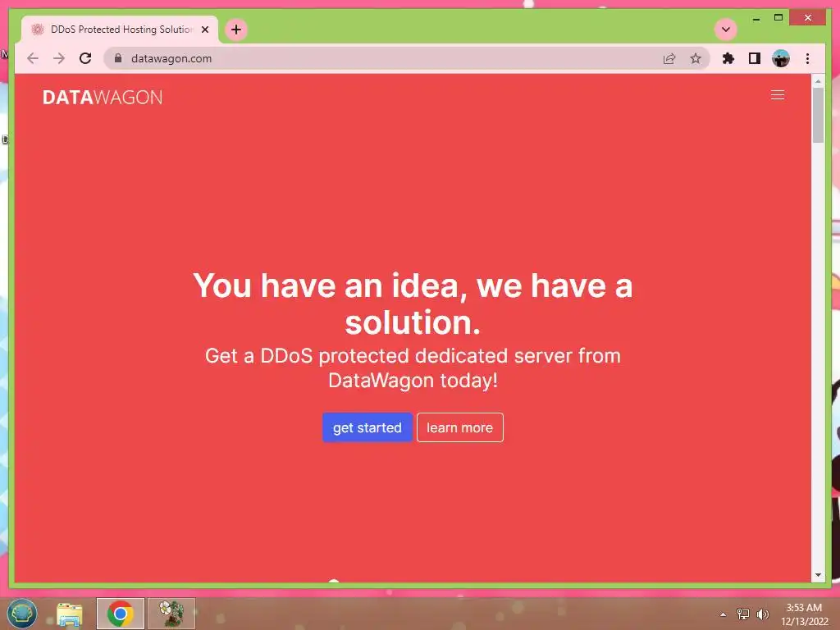Click the DATAWAGON logo
The width and height of the screenshot is (840, 630).
pos(103,97)
